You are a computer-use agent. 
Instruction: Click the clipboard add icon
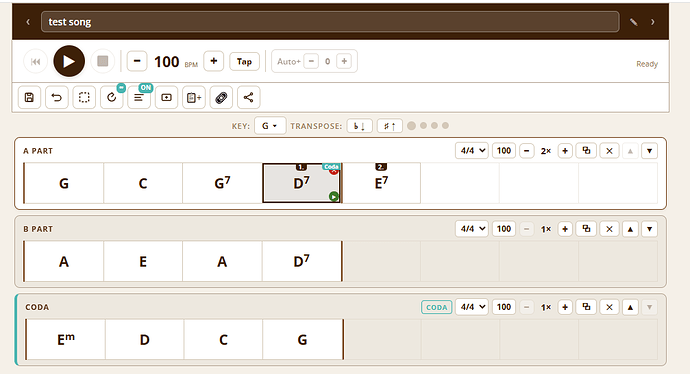coord(194,97)
